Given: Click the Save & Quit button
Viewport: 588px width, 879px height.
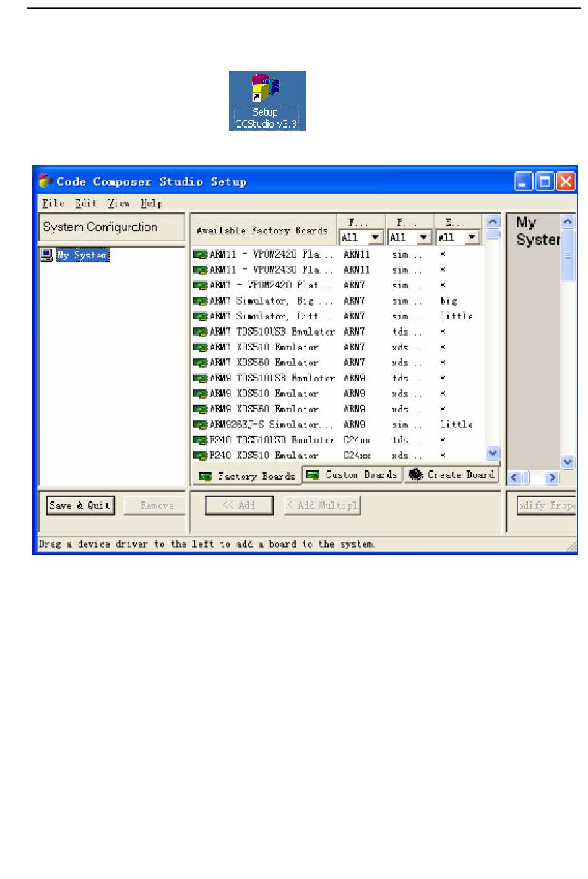Looking at the screenshot, I should tap(80, 506).
